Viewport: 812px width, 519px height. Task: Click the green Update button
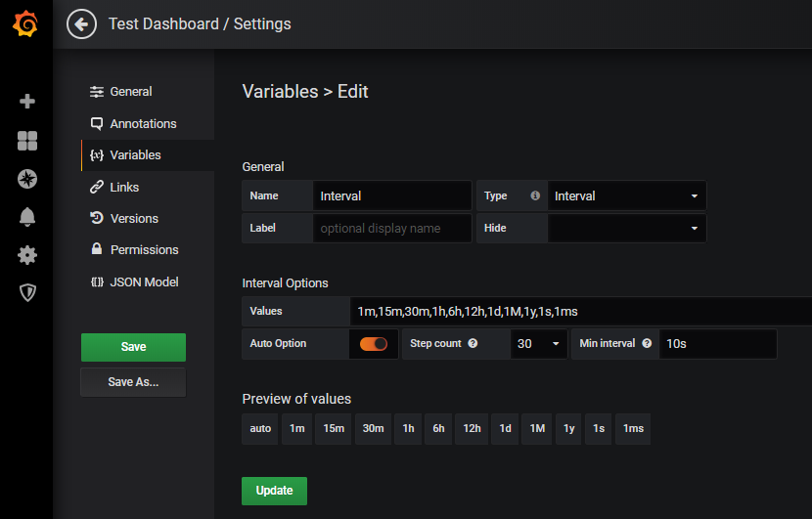click(x=274, y=491)
